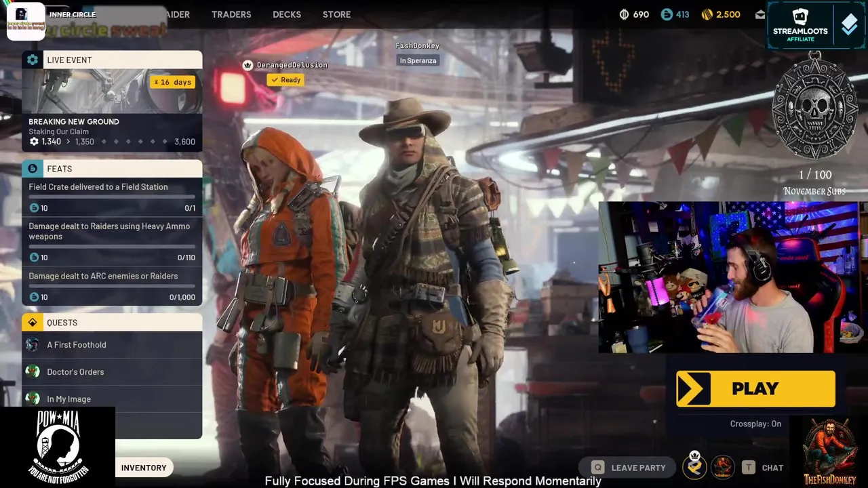
Task: Click the Ready status badge
Action: [285, 80]
